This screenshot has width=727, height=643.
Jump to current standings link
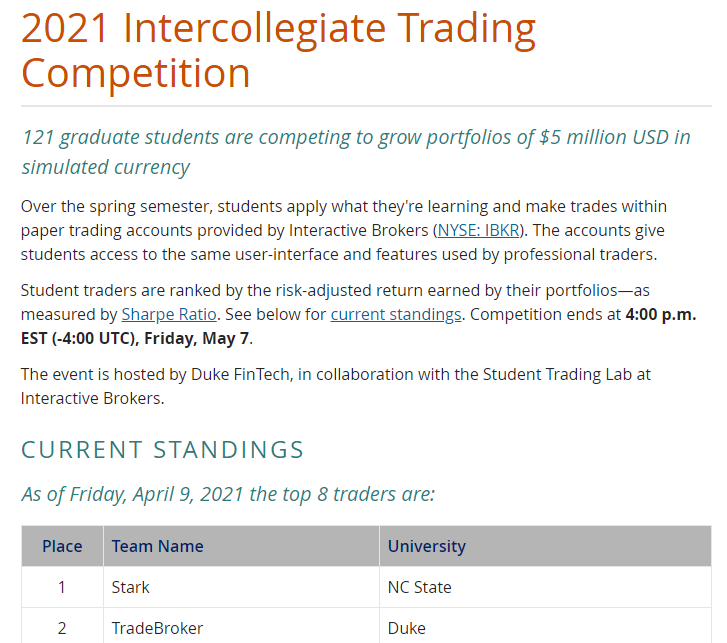tap(396, 314)
